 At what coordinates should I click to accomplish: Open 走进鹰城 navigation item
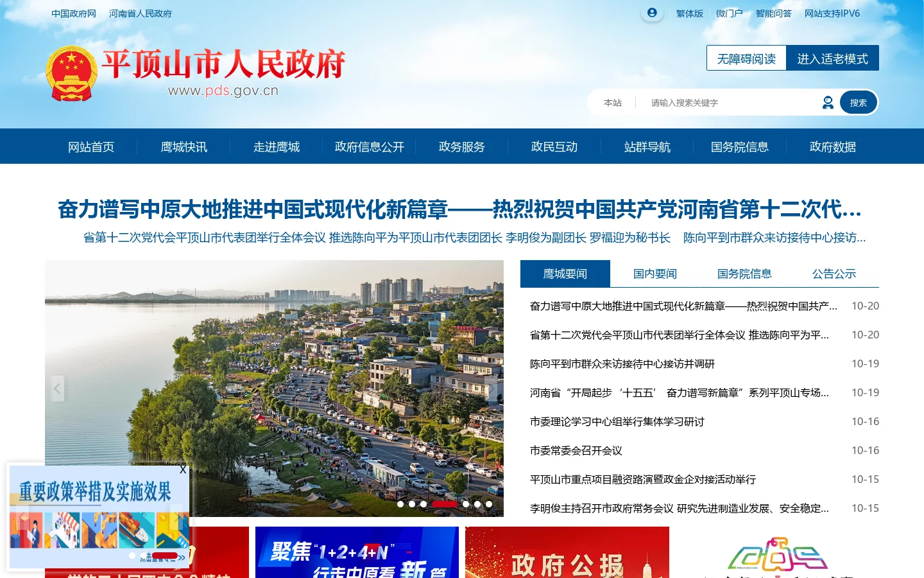pos(277,147)
